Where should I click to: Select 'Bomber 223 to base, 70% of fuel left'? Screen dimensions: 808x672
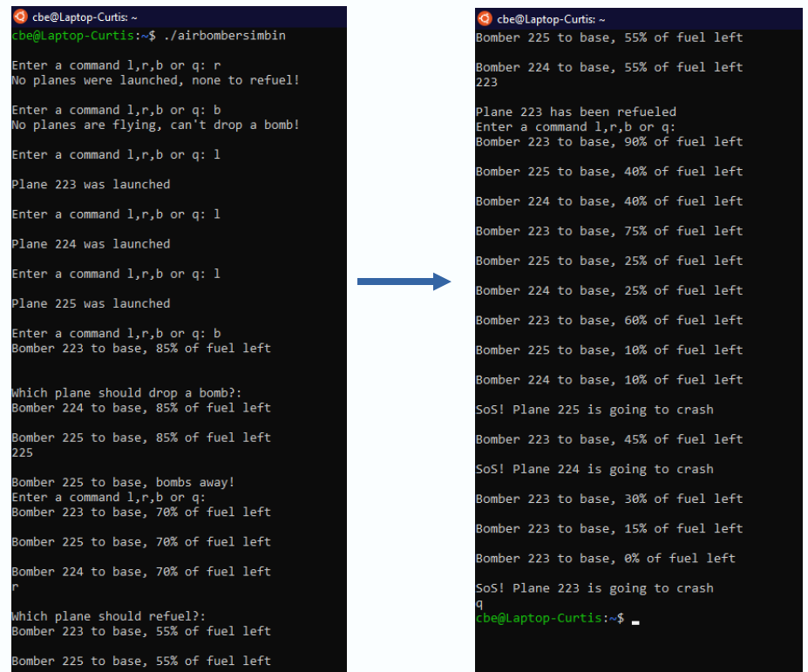point(141,512)
